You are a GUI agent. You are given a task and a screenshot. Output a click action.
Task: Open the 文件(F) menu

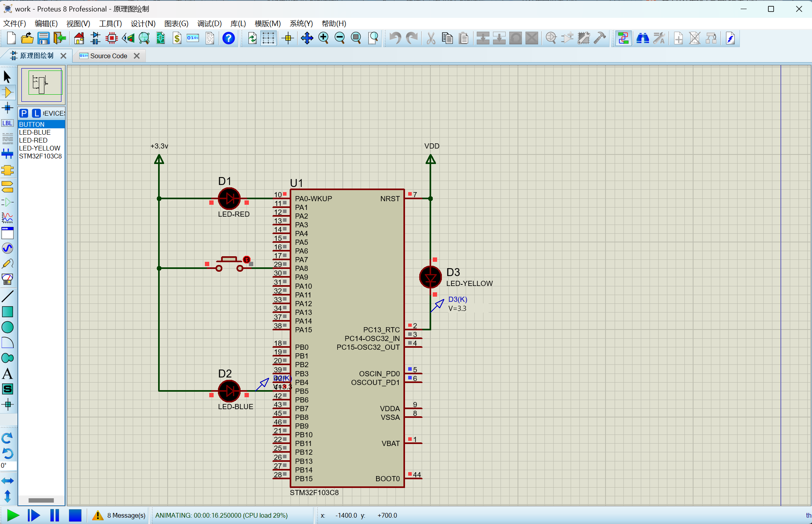tap(15, 24)
